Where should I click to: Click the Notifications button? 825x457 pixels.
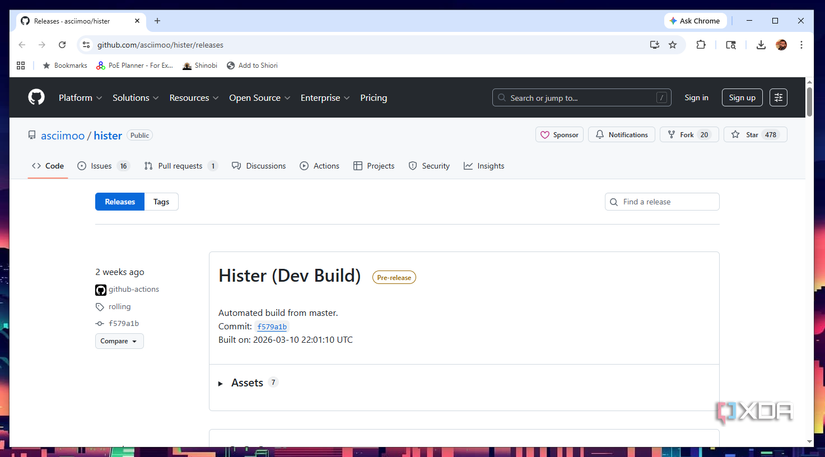[x=621, y=135]
